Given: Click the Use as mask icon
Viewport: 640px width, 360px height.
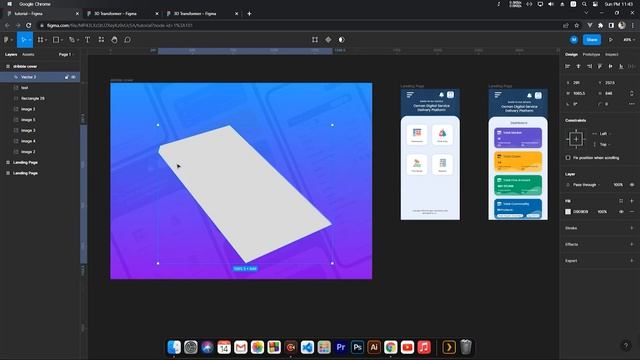Looking at the screenshot, I should (342, 40).
